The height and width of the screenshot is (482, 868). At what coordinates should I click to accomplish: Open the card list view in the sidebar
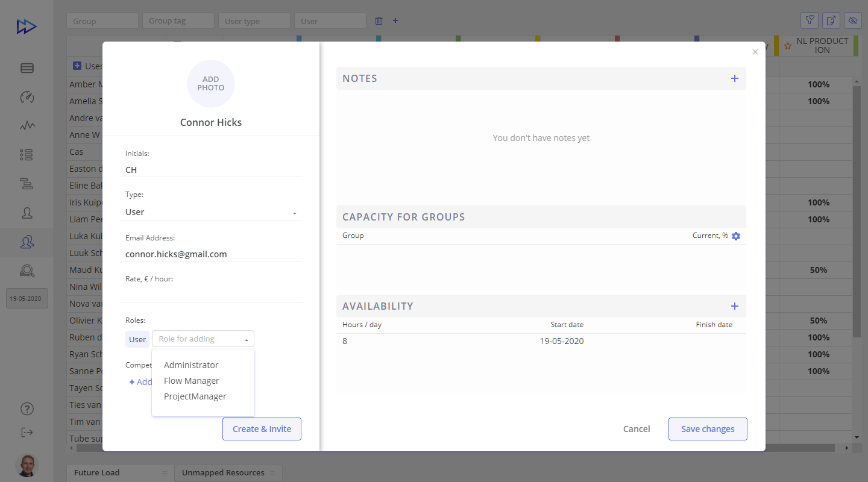(27, 68)
